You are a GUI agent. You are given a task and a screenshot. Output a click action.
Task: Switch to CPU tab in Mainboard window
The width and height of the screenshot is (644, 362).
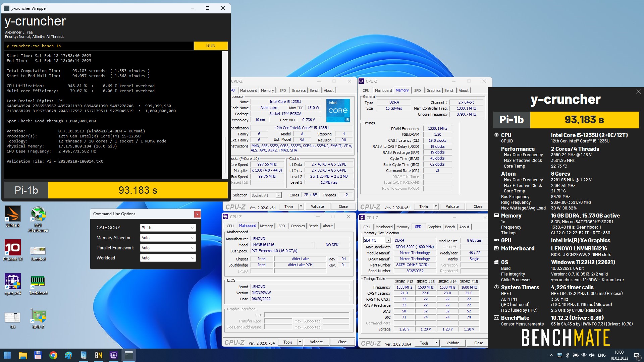click(x=230, y=226)
